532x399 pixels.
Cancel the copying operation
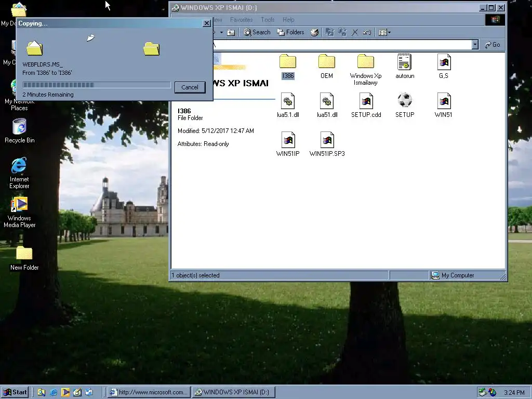(190, 87)
